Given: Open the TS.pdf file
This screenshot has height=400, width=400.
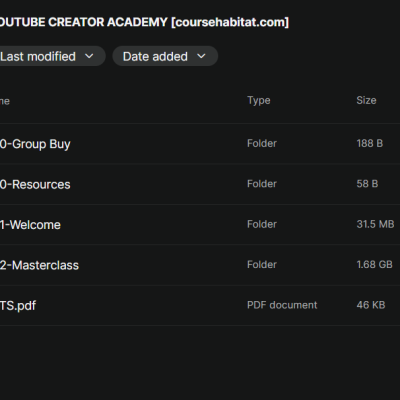Looking at the screenshot, I should point(18,306).
